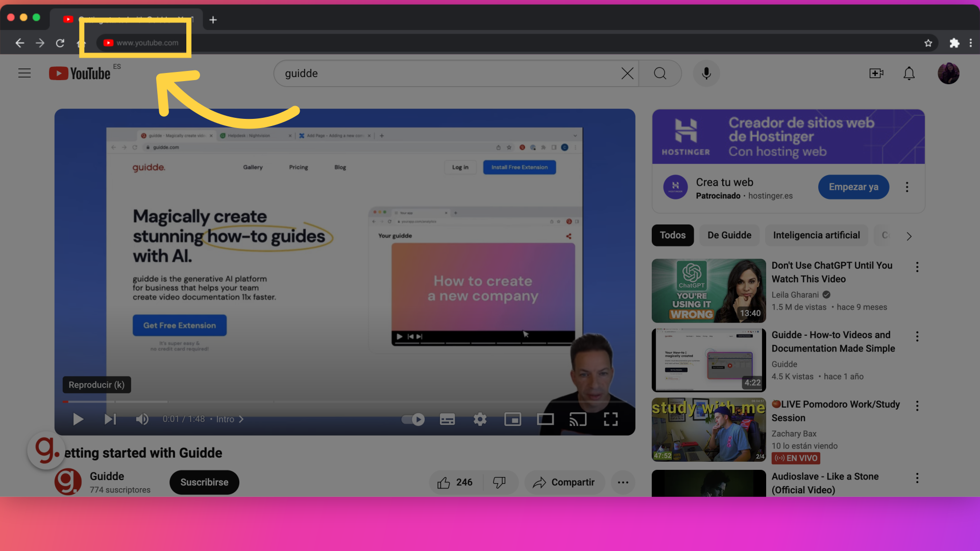Image resolution: width=980 pixels, height=551 pixels.
Task: Open the player settings gear
Action: pyautogui.click(x=480, y=419)
